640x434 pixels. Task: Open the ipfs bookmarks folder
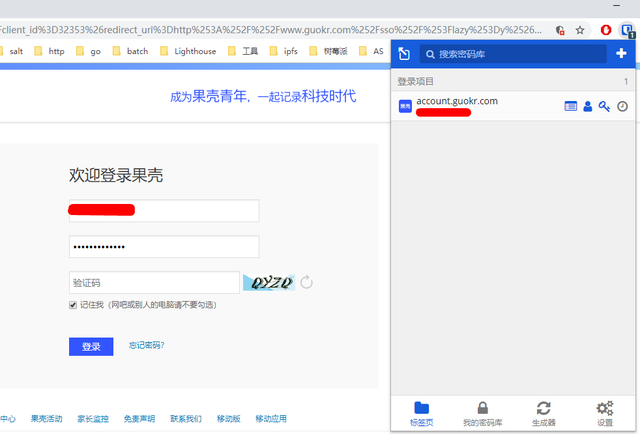click(284, 51)
